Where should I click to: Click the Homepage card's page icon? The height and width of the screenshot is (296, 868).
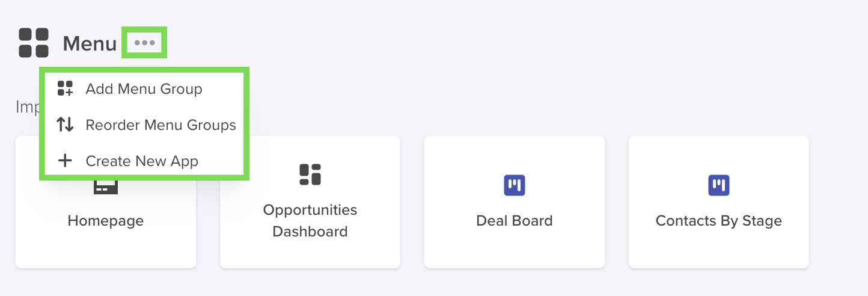coord(106,186)
